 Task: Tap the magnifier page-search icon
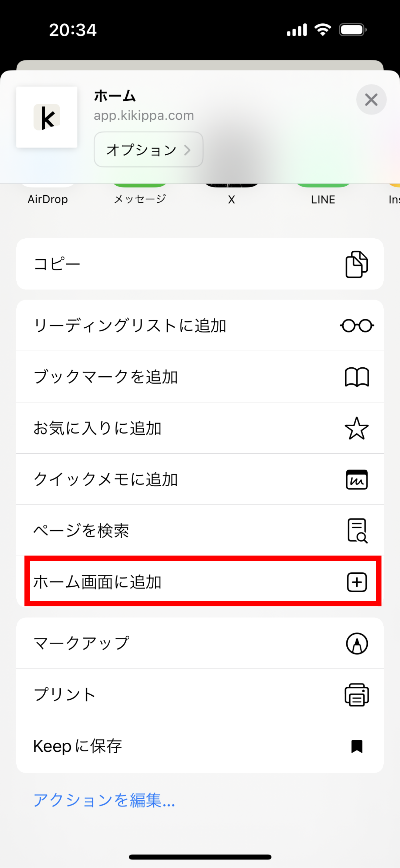click(356, 531)
